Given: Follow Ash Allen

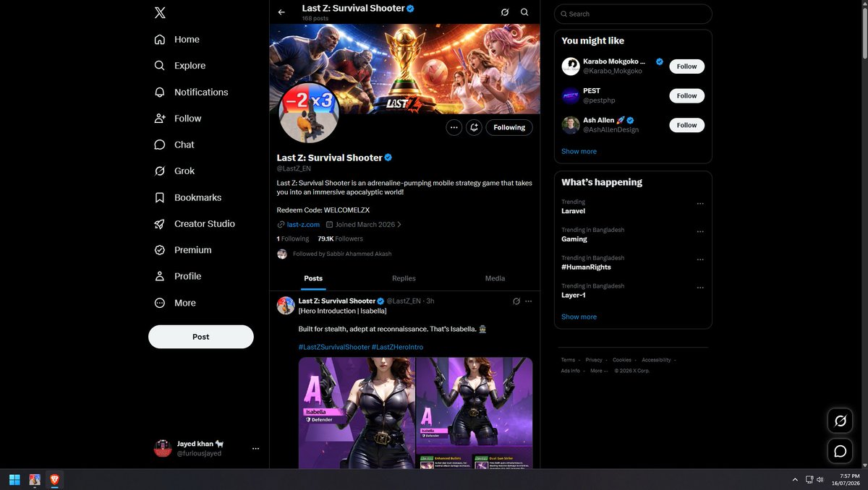Looking at the screenshot, I should pos(686,125).
